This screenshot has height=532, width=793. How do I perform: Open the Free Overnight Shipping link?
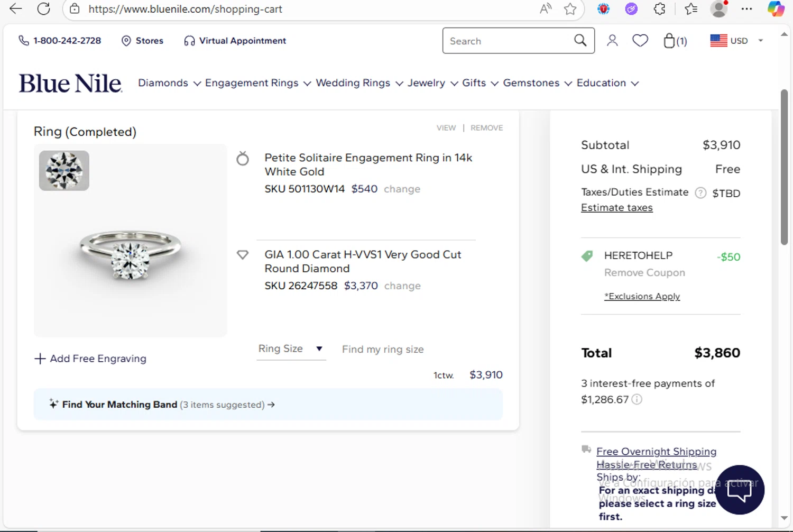click(x=657, y=452)
